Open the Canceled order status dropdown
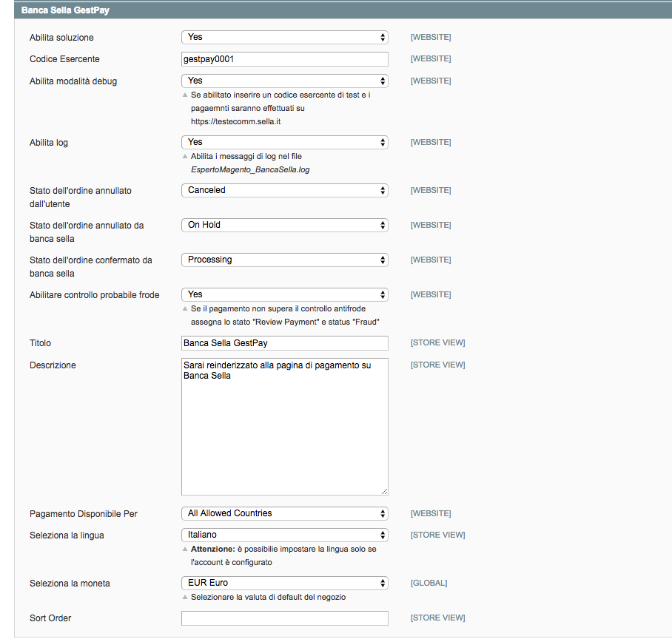 pos(285,190)
